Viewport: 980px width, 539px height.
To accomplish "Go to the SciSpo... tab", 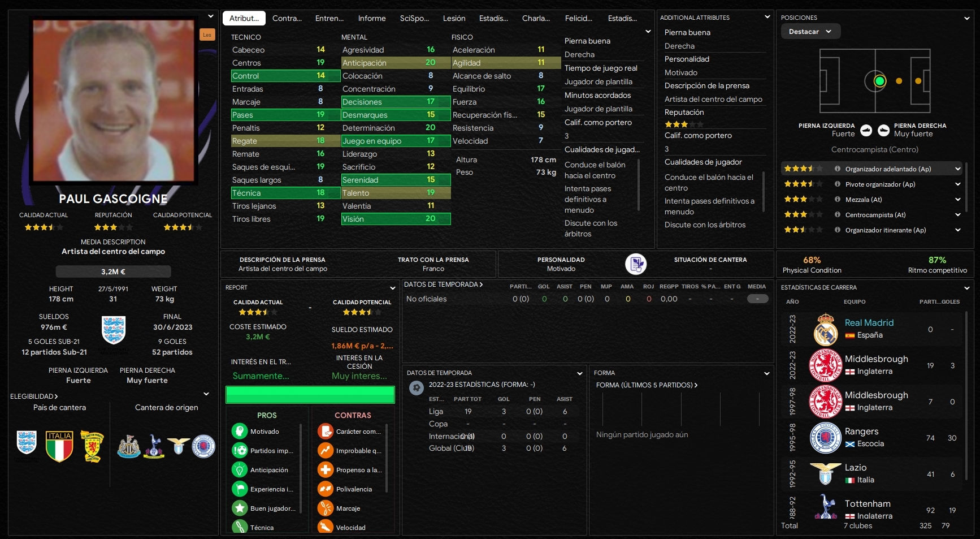I will pos(414,18).
